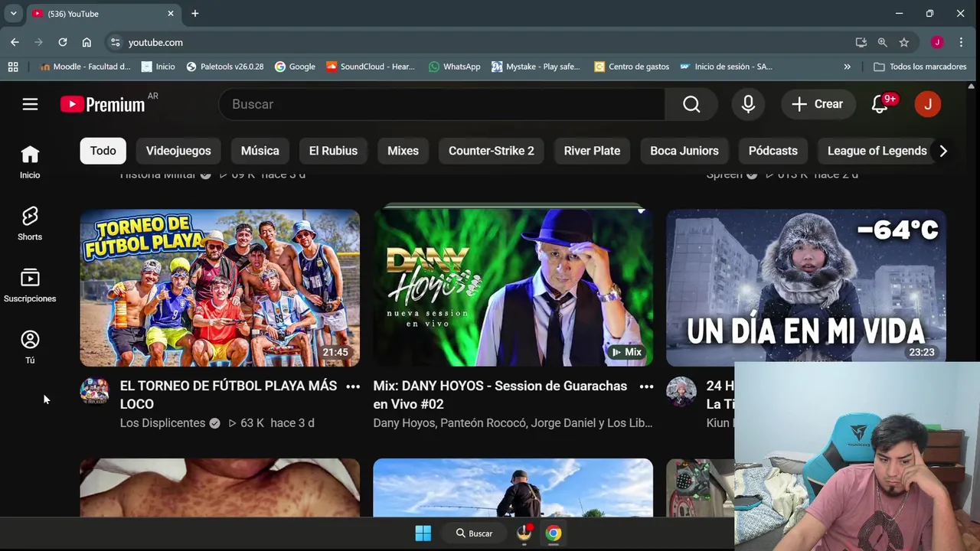Open the title EL TORNEO DE FÚTBOL PLAYA MÁS LOCO
The height and width of the screenshot is (551, 980).
228,395
